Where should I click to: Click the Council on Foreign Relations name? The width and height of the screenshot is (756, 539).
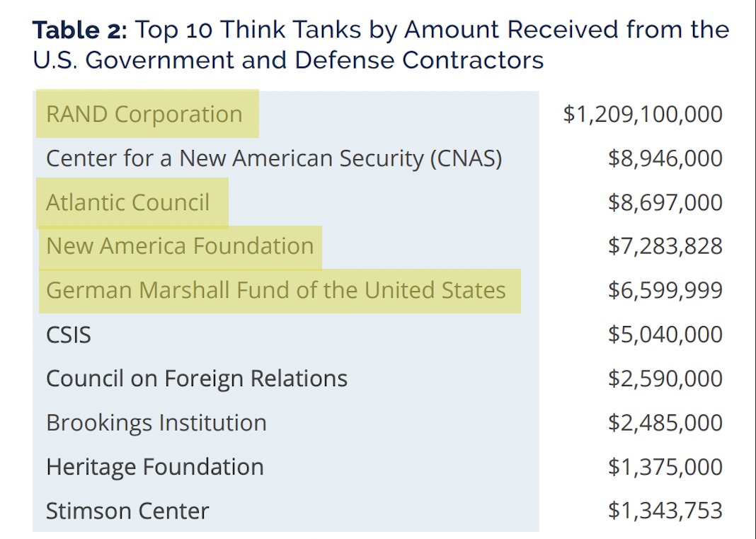[197, 378]
